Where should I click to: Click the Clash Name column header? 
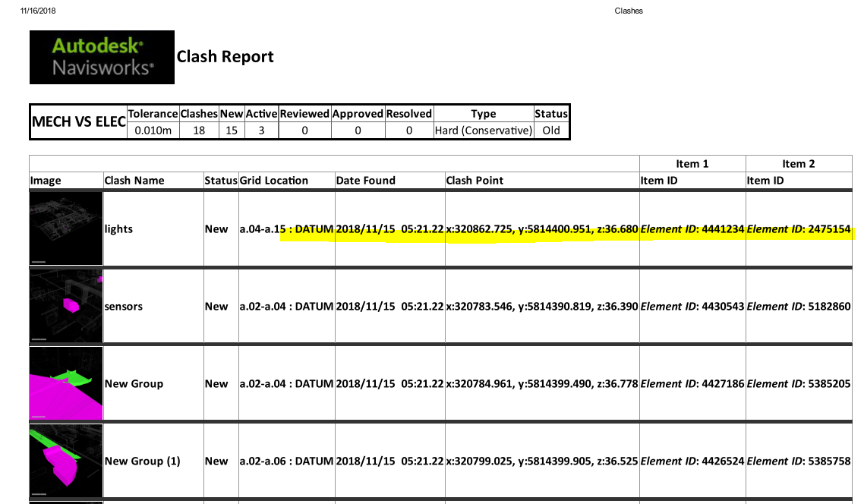pos(134,181)
